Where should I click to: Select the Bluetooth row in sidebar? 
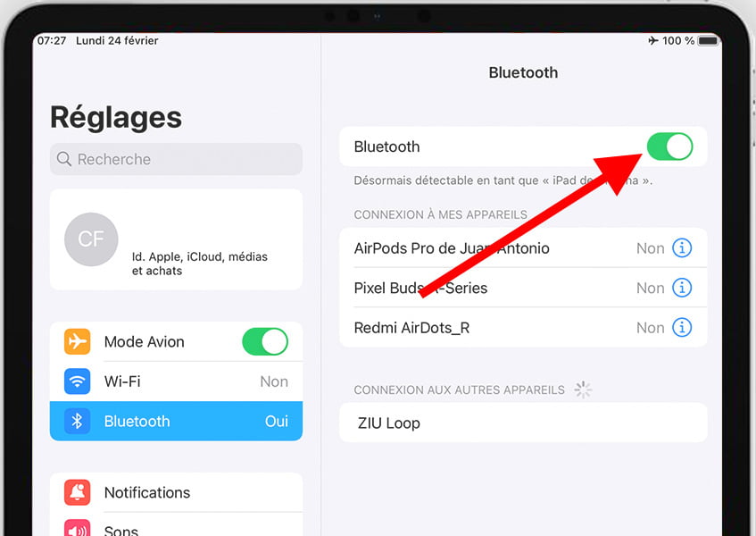176,421
